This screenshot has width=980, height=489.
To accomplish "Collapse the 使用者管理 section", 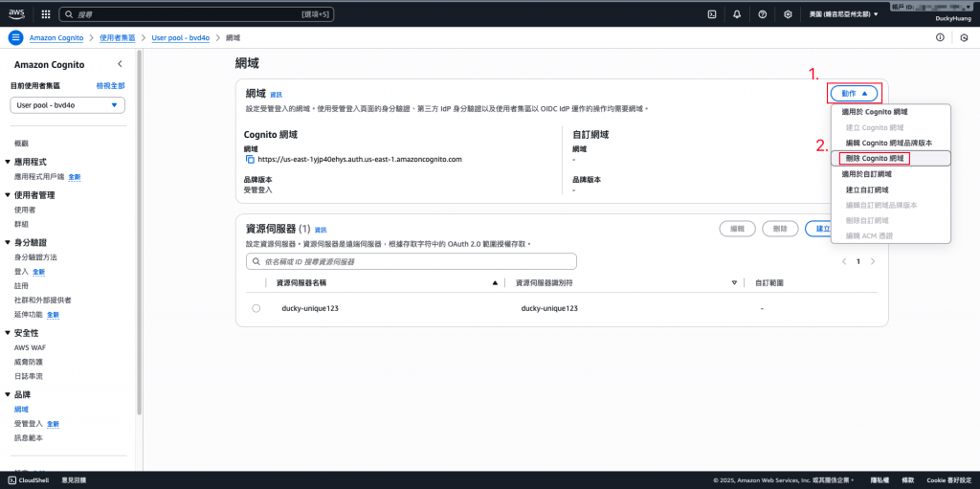I will coord(8,195).
